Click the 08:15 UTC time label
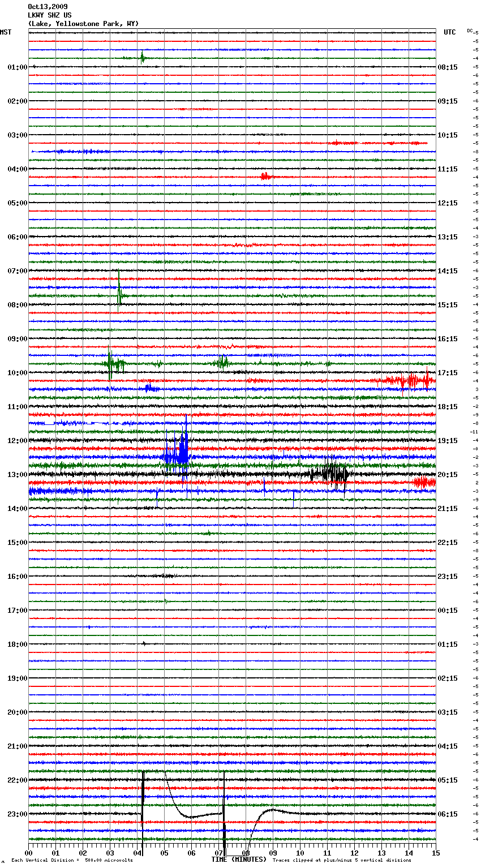The height and width of the screenshot is (868, 481). 448,67
